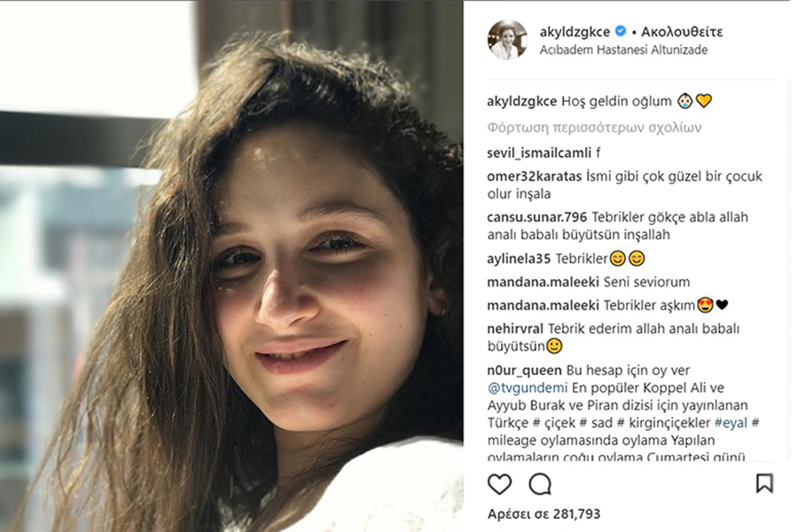
Task: Toggle the Ακολουθείτε following status
Action: click(682, 32)
